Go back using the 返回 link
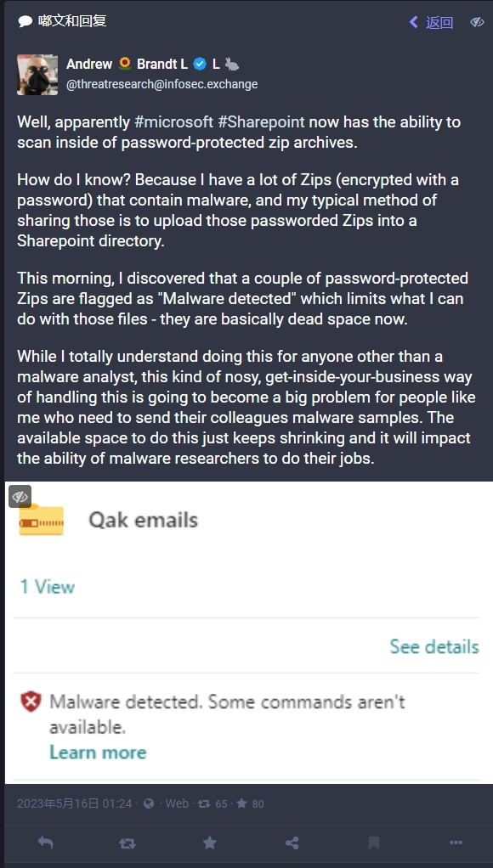The image size is (493, 868). 431,22
